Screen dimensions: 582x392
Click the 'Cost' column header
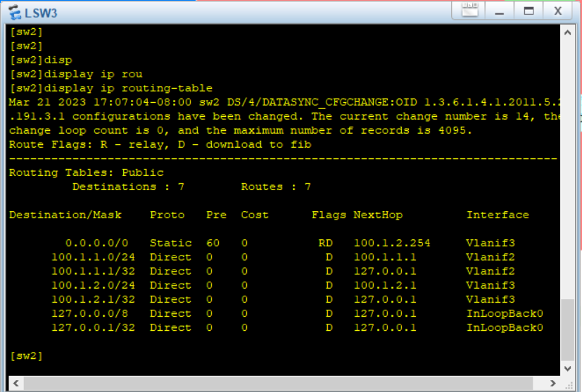coord(255,215)
